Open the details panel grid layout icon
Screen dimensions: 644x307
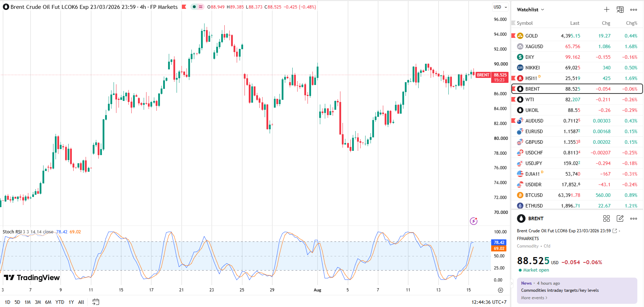[606, 218]
